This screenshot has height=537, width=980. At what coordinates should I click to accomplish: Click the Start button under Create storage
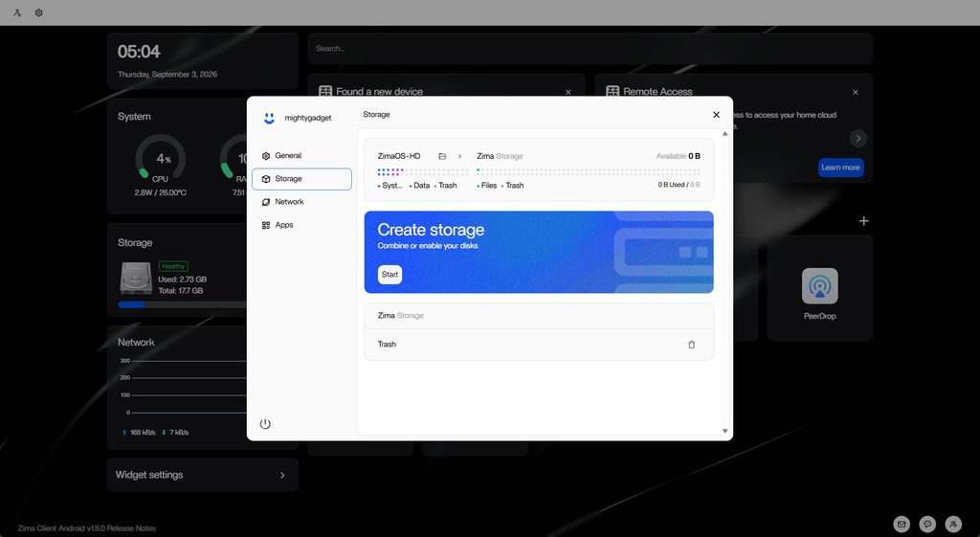click(x=390, y=275)
